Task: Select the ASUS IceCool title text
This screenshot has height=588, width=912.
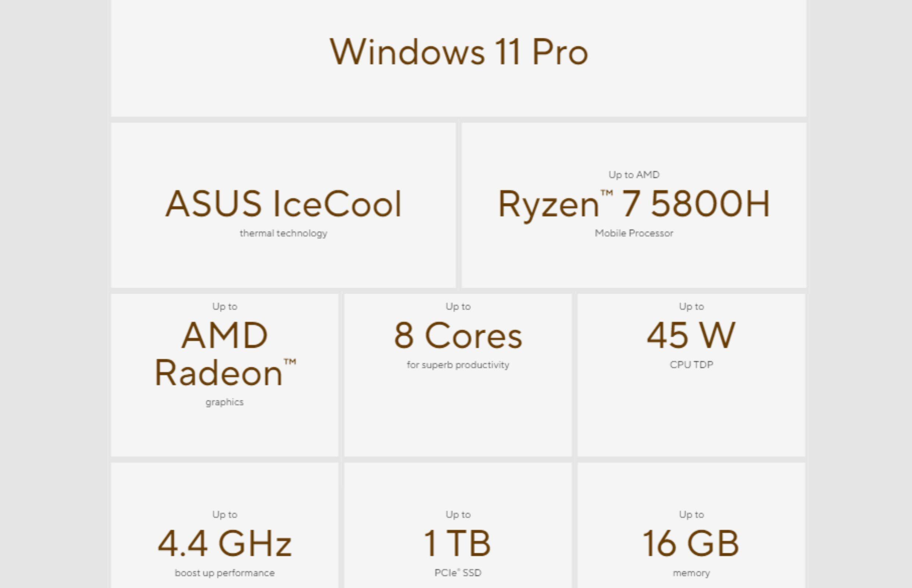Action: tap(283, 204)
